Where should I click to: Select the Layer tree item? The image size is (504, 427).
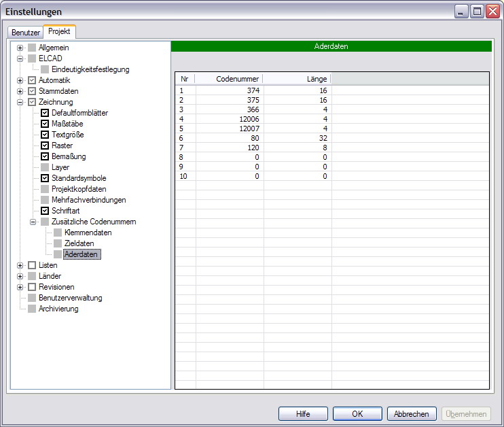click(x=60, y=167)
